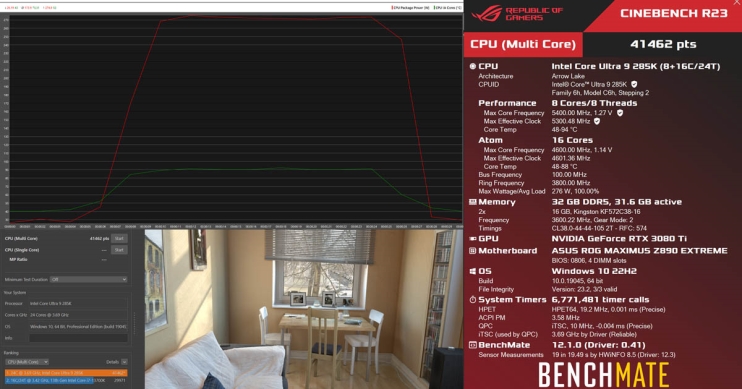
Task: Click the Memory section icon
Action: tap(472, 202)
